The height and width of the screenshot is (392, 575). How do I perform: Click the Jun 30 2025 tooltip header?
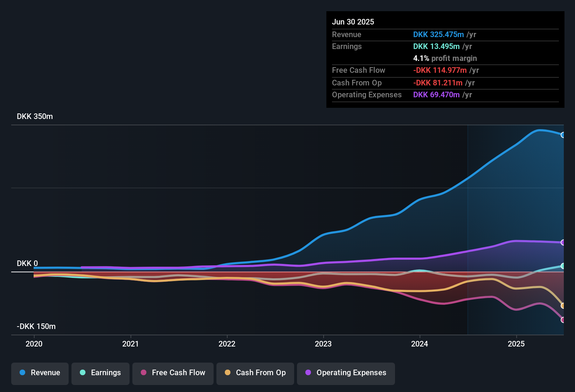[353, 22]
